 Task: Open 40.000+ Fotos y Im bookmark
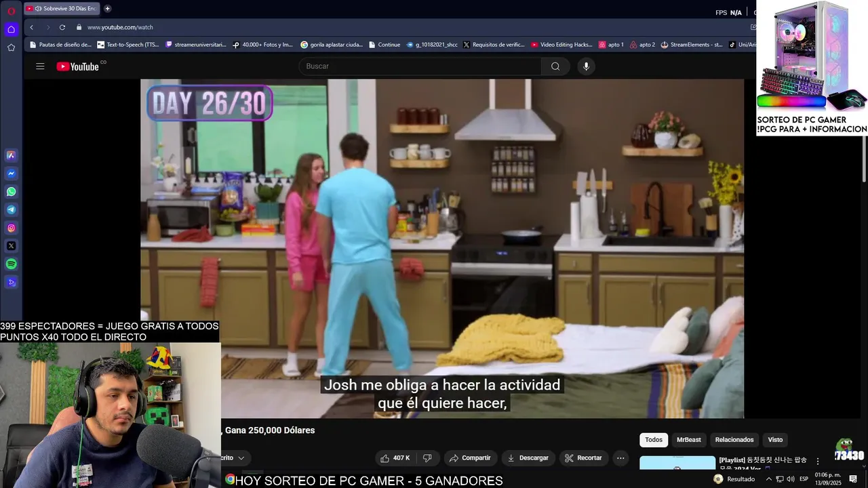[262, 45]
